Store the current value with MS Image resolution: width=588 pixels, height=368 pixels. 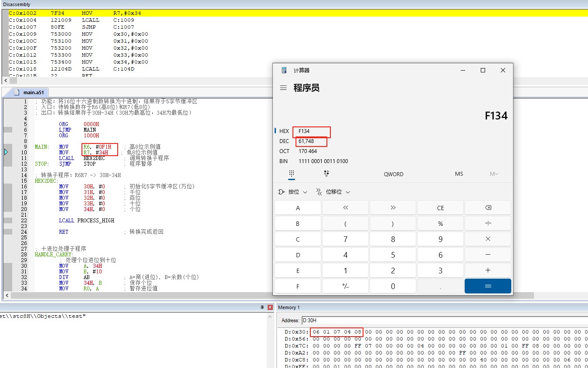459,174
